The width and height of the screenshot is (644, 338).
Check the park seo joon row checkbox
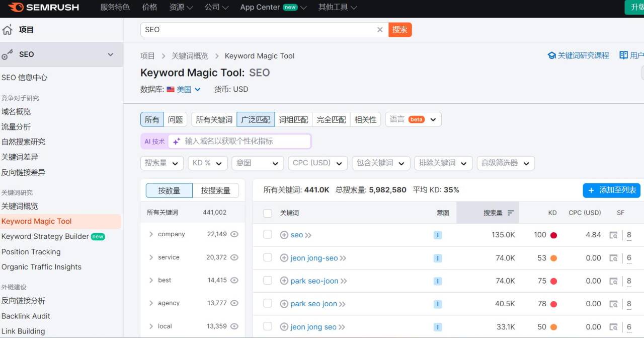point(268,303)
